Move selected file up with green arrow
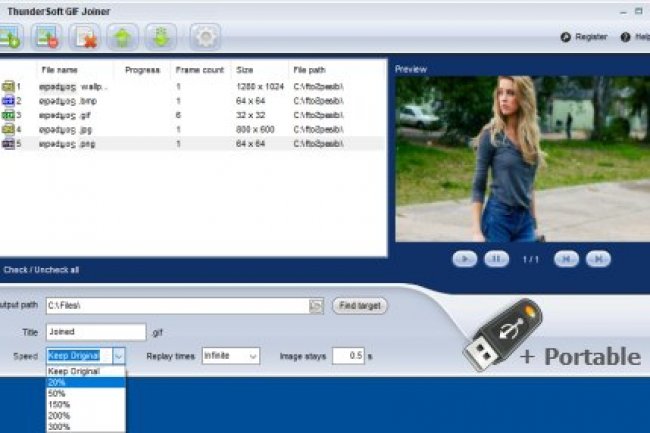Screen dimensions: 650x433 (x=122, y=39)
